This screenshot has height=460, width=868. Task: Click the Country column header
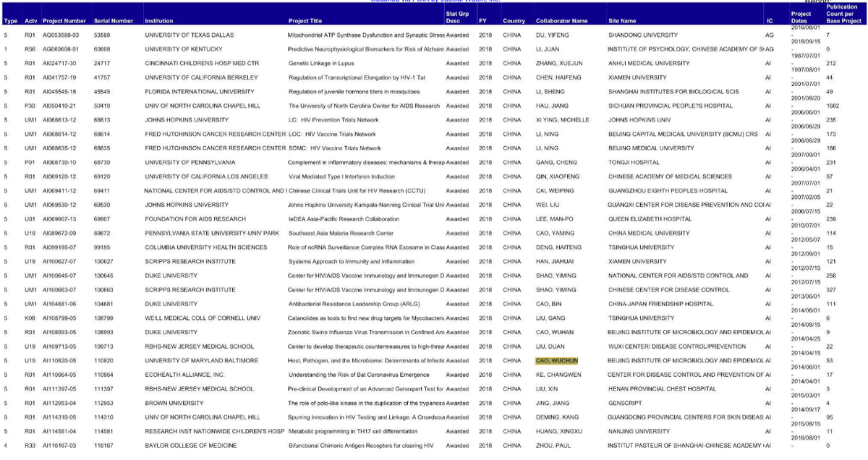point(514,21)
